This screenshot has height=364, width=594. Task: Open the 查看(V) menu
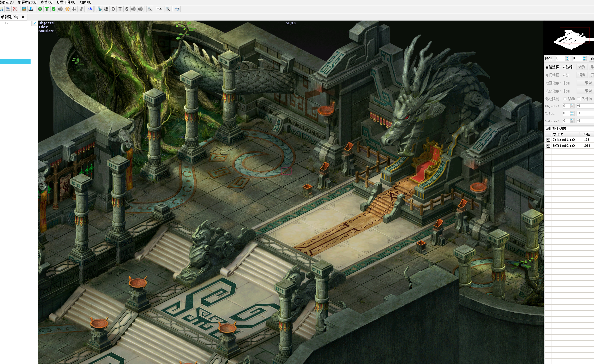tap(47, 2)
